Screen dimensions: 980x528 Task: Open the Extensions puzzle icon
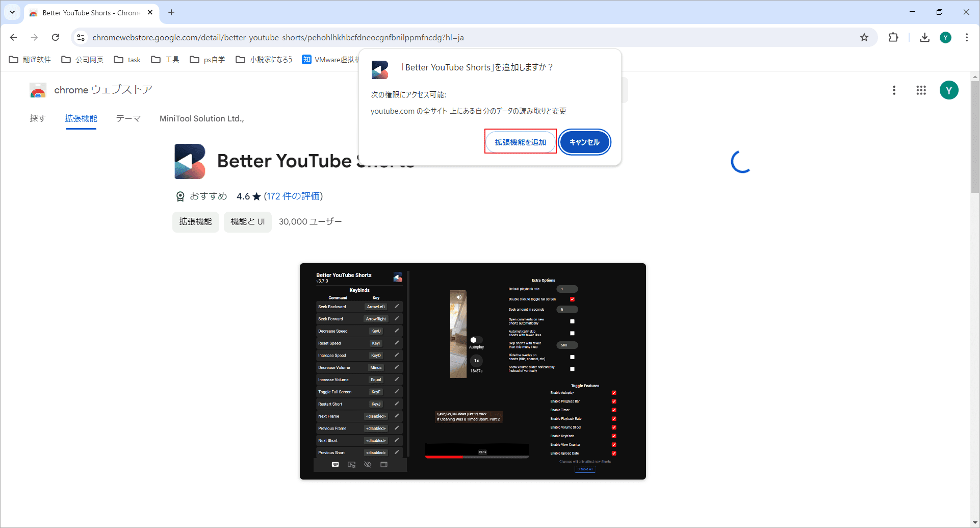pos(893,37)
